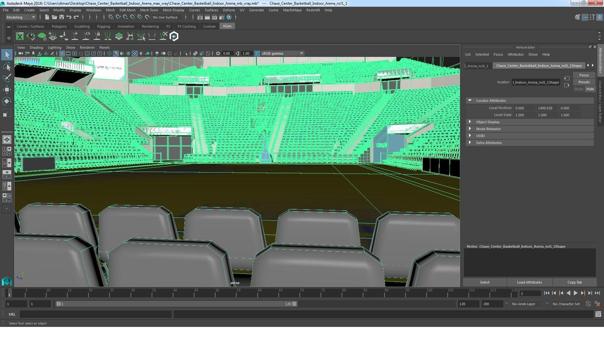Click Load Attributes button

[x=529, y=282]
